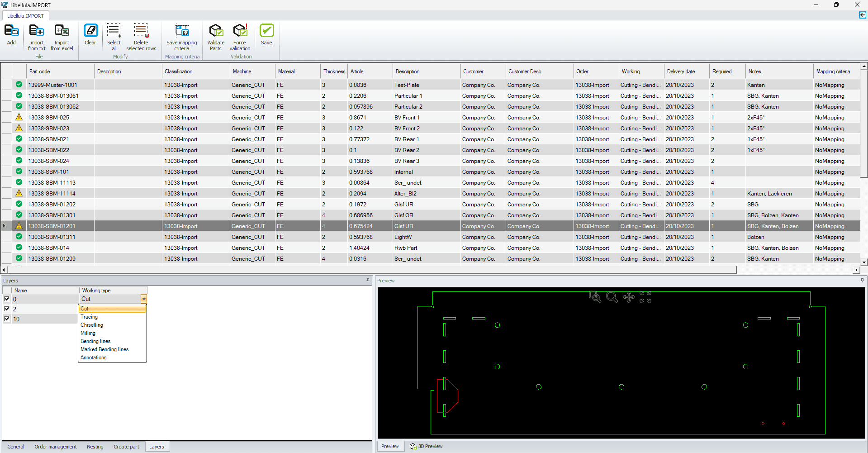
Task: Click the Import from txt icon
Action: tap(36, 31)
